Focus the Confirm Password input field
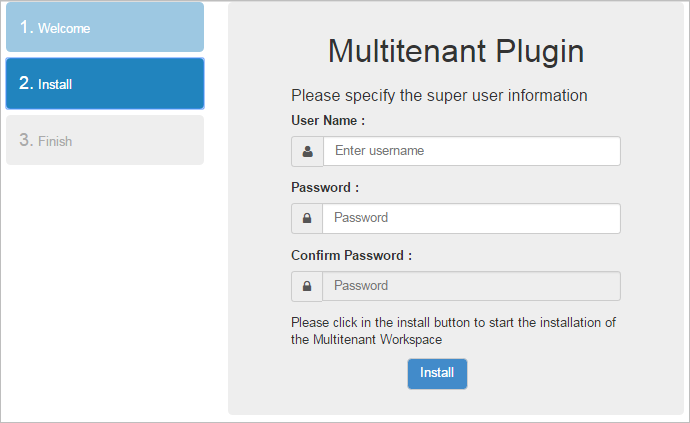 click(x=471, y=286)
